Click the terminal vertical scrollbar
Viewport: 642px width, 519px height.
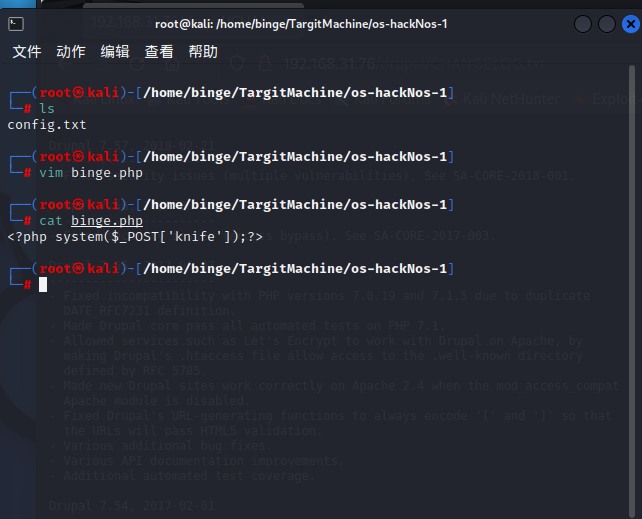tap(632, 291)
